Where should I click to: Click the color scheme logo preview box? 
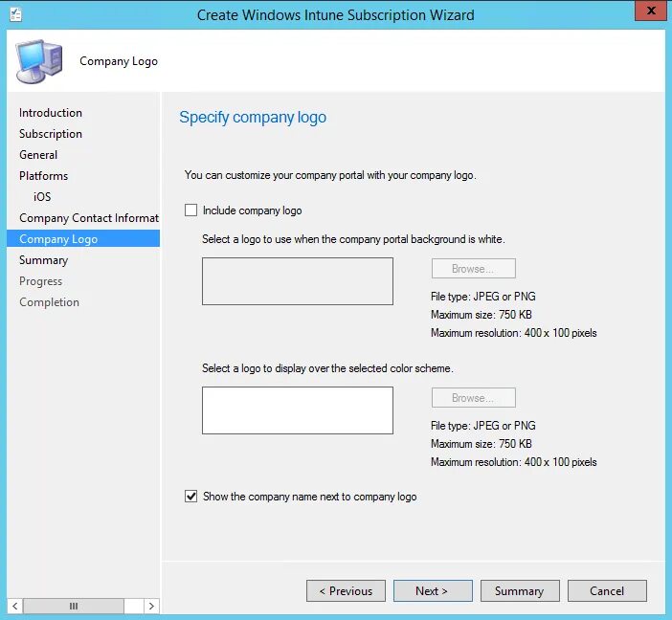tap(298, 410)
